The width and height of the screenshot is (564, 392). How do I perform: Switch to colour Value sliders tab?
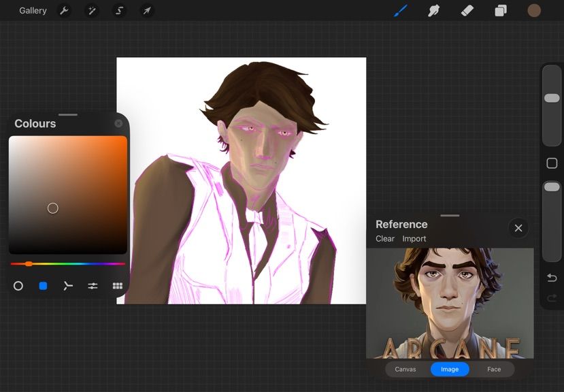click(x=93, y=286)
